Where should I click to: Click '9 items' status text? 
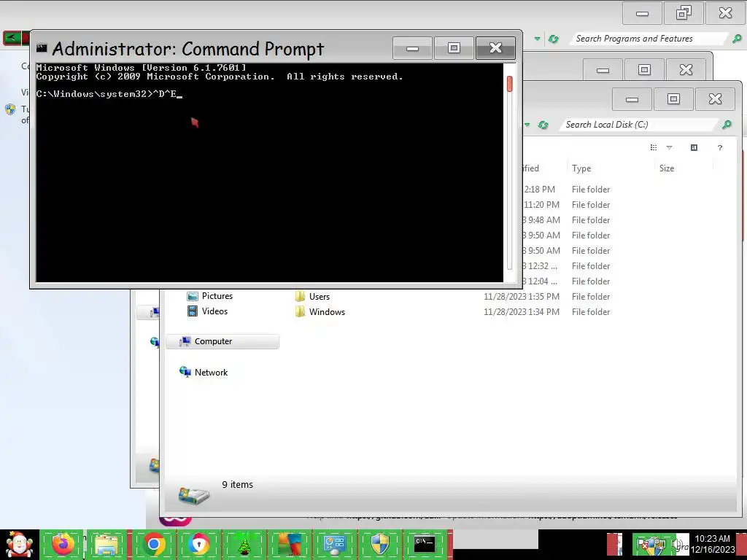coord(237,484)
